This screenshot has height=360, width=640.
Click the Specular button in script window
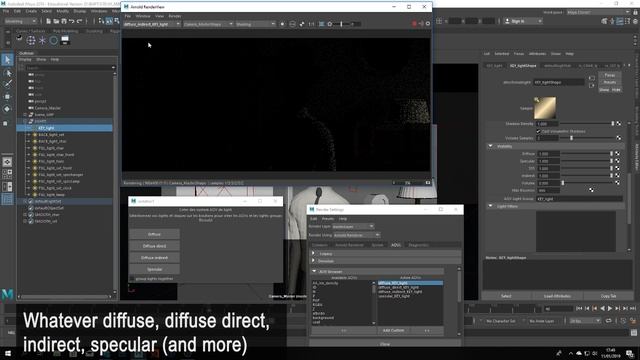click(154, 269)
